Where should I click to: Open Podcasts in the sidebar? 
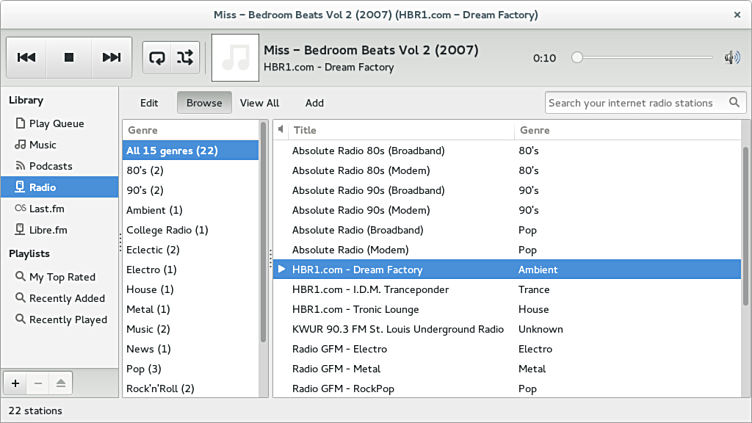[x=50, y=166]
